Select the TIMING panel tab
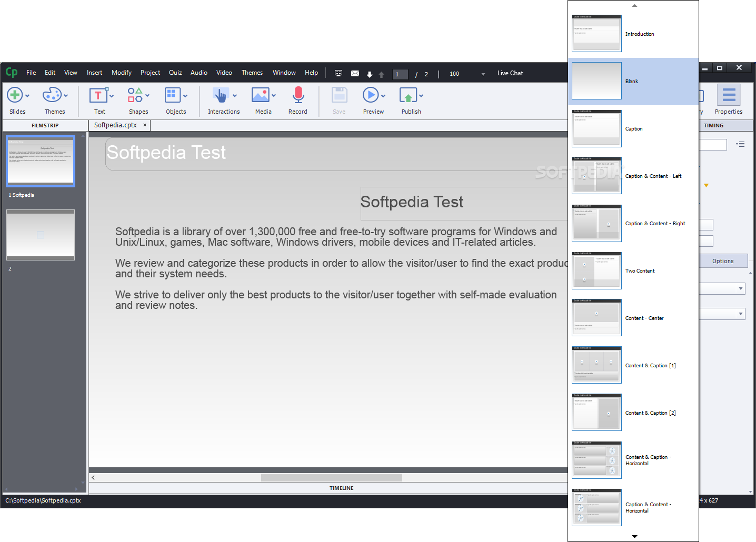756x542 pixels. [714, 125]
